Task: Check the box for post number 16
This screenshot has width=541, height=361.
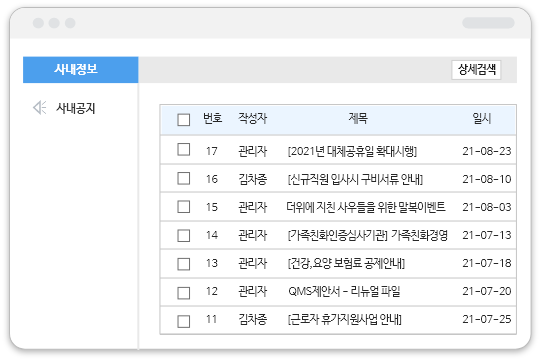Action: (x=184, y=178)
